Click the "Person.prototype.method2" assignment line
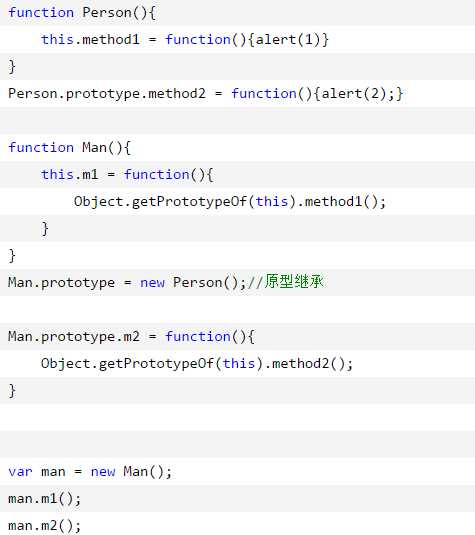This screenshot has height=535, width=475. tap(206, 93)
